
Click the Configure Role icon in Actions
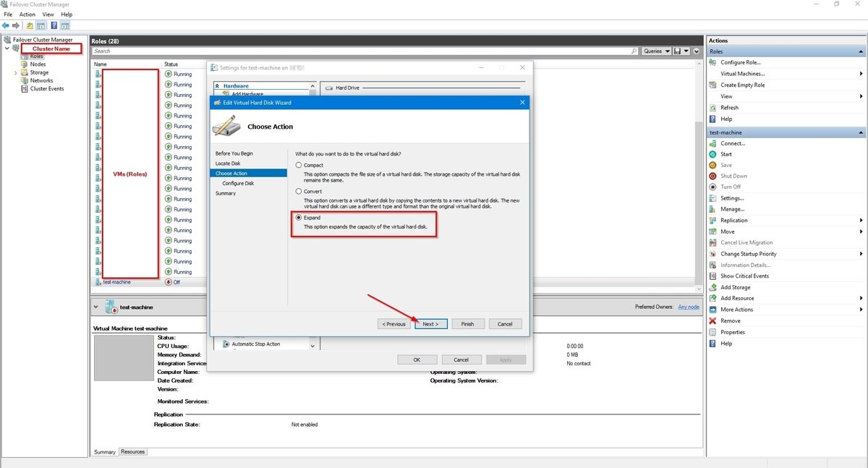click(x=713, y=62)
